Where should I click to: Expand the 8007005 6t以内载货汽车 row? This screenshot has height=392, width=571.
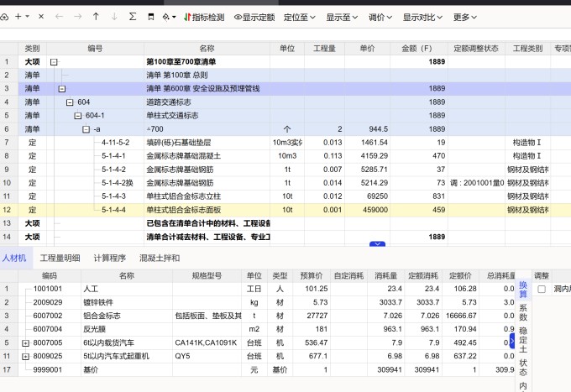point(25,342)
